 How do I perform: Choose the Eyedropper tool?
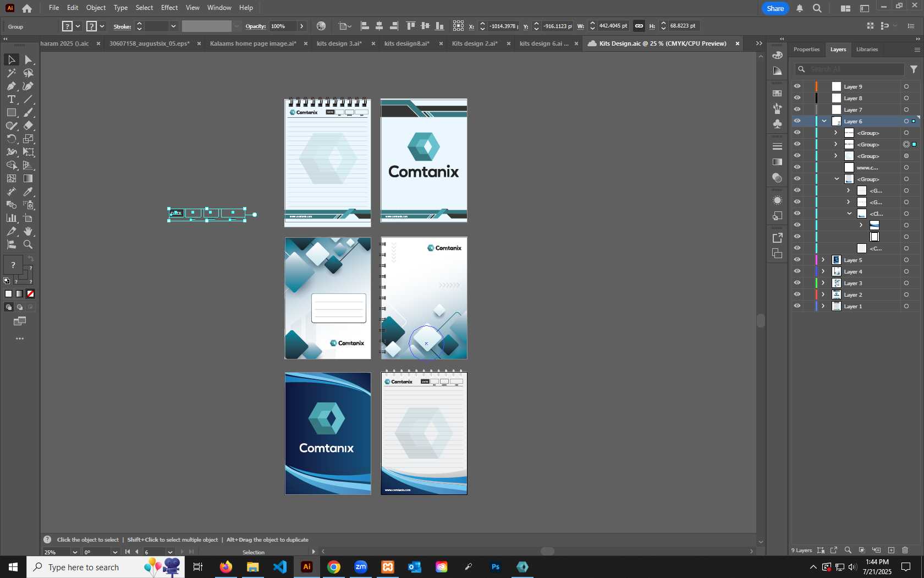point(29,192)
